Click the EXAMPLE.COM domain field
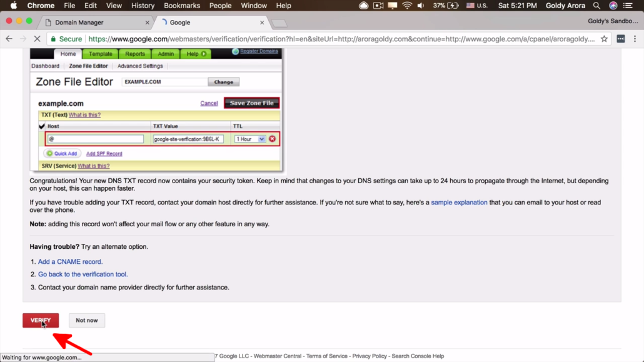Image resolution: width=644 pixels, height=362 pixels. (164, 82)
